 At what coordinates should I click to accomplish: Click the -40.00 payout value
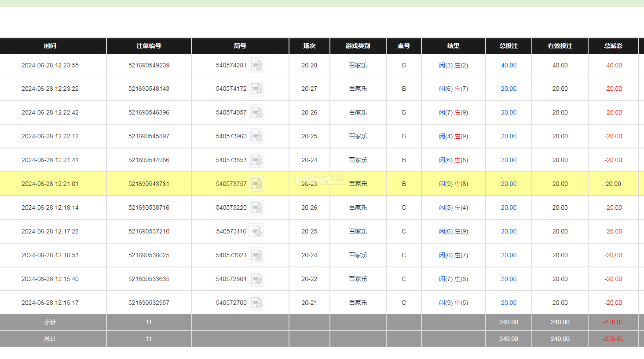coord(613,65)
